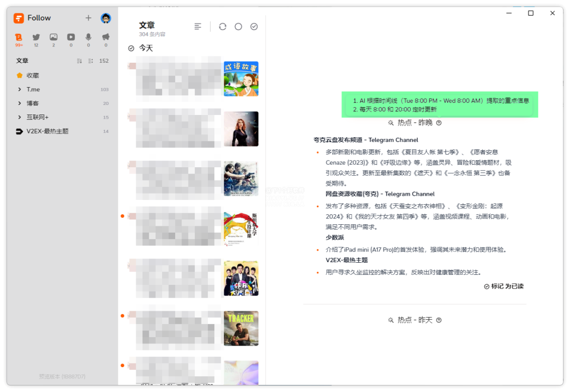Switch to Videos view tab
Screen dimensions: 570x392
click(71, 40)
